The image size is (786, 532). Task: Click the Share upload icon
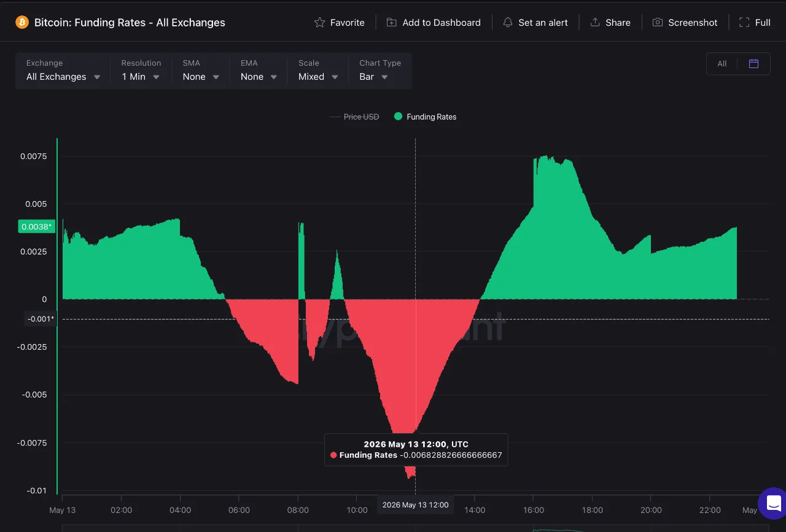(594, 22)
